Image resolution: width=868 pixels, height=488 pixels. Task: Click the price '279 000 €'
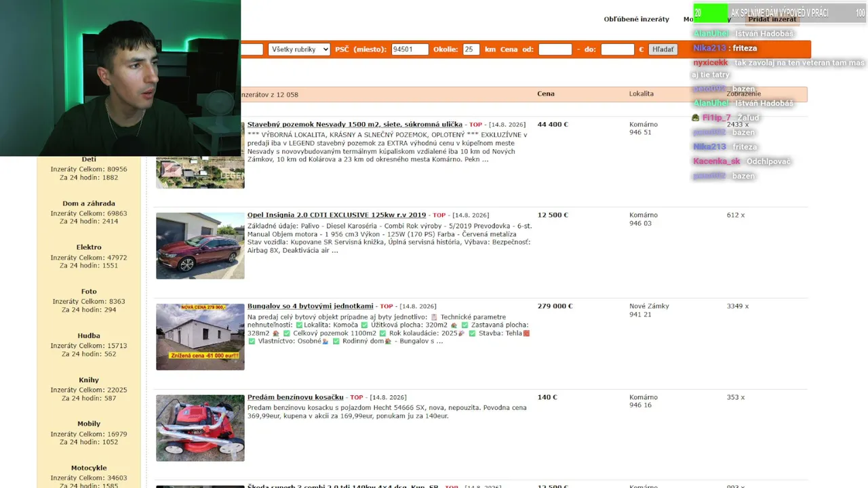point(555,306)
